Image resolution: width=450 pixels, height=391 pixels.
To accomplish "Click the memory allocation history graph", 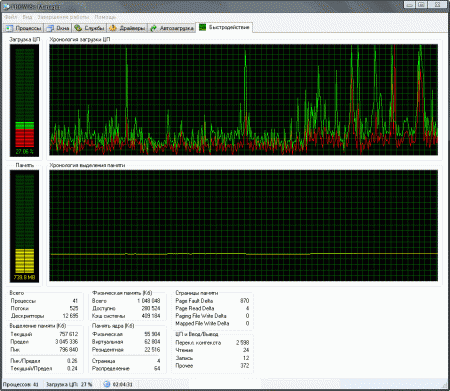I will [x=244, y=226].
